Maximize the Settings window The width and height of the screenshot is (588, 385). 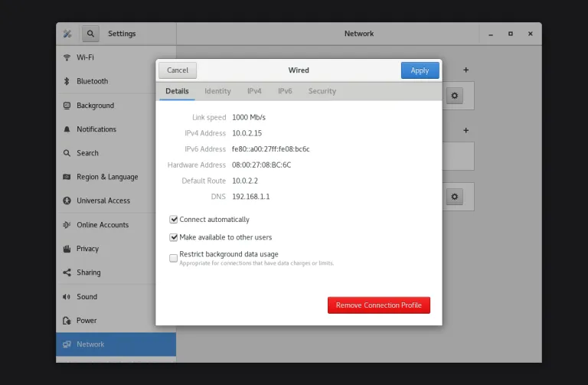[511, 34]
